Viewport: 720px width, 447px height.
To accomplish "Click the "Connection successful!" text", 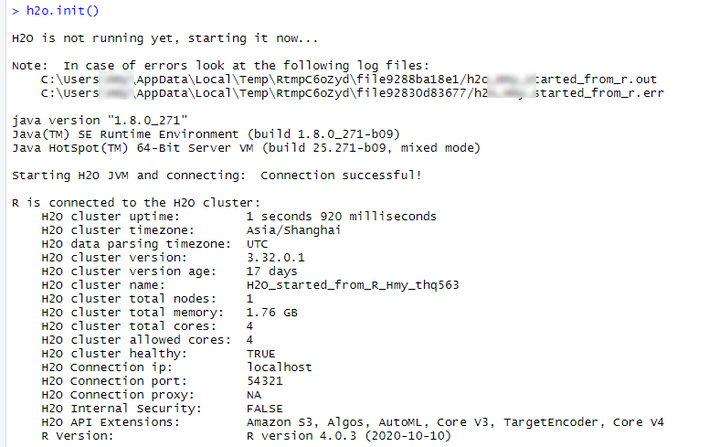I will point(340,175).
